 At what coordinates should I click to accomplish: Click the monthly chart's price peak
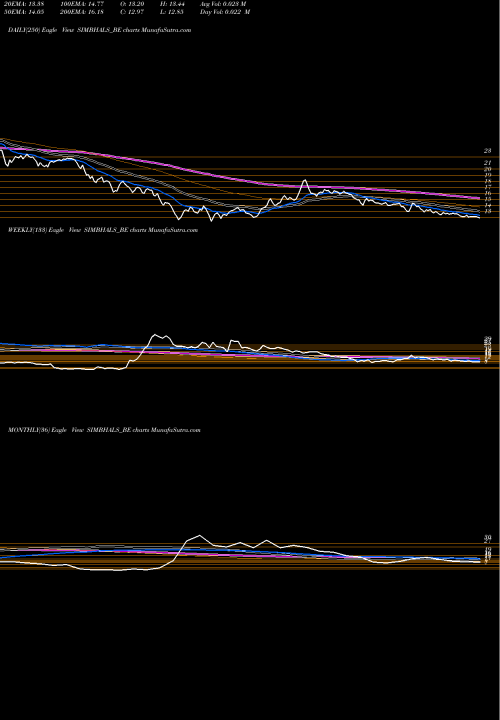199,535
